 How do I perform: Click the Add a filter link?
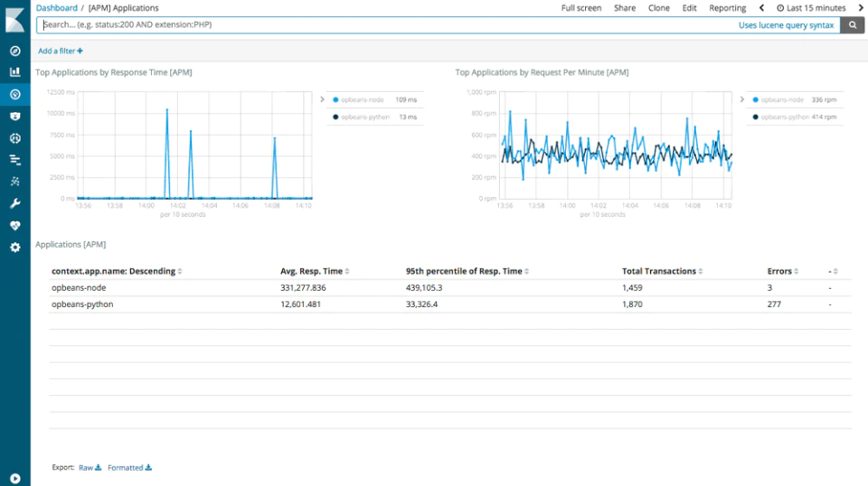(61, 51)
